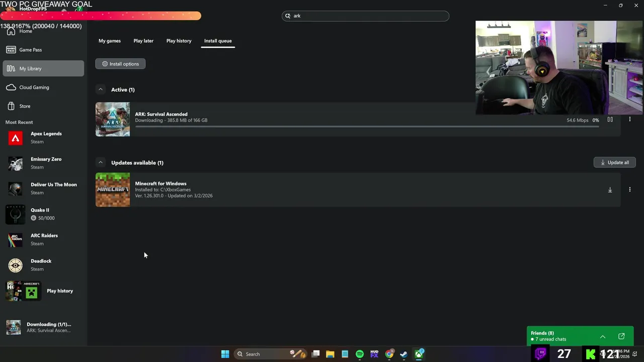Open more options for ARK: Survival Ascended
Viewport: 644px width, 362px height.
pyautogui.click(x=629, y=120)
